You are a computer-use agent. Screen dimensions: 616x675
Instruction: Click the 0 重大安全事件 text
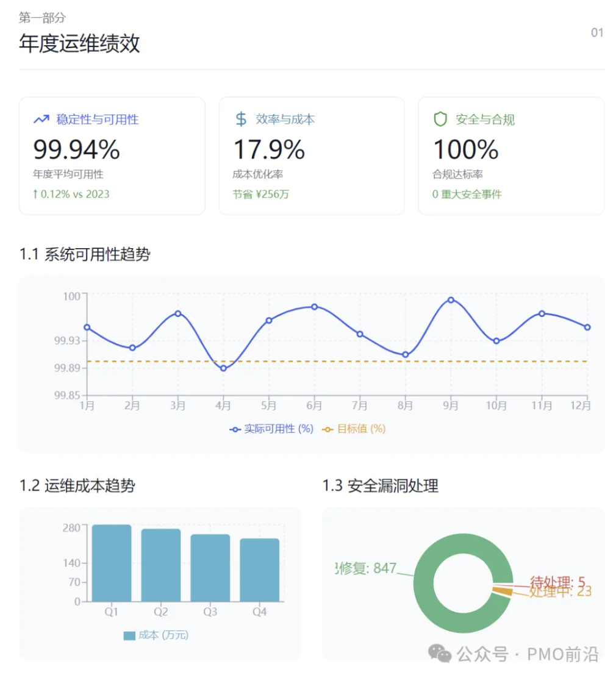[x=467, y=195]
